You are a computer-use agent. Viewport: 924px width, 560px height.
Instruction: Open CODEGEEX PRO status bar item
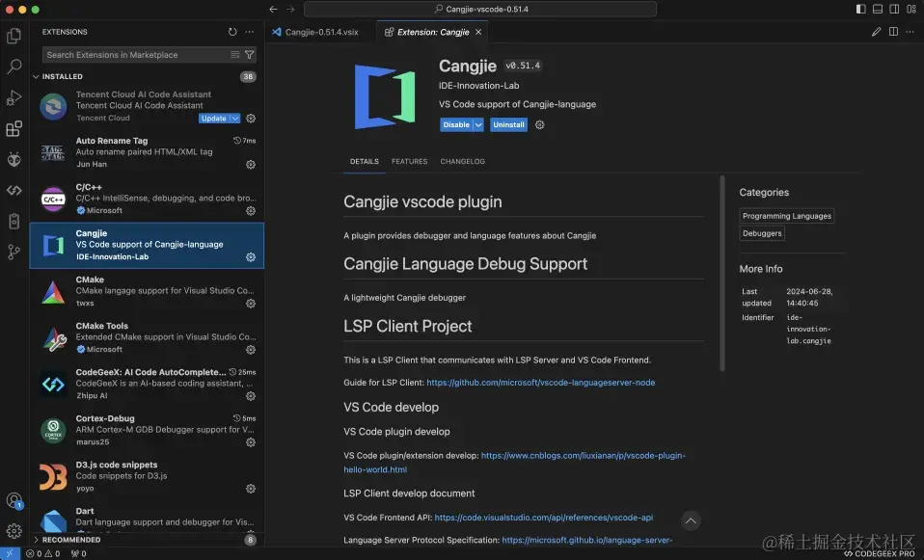880,553
